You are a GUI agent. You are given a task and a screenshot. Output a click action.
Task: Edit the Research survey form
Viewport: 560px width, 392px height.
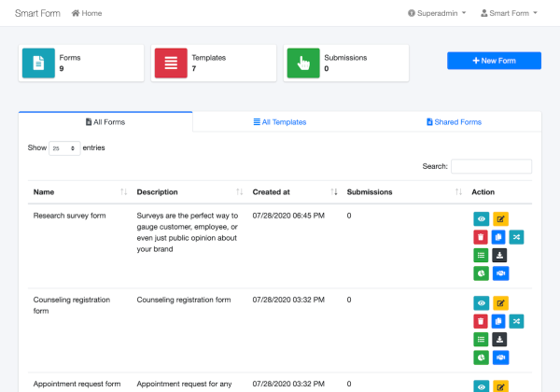coord(500,218)
